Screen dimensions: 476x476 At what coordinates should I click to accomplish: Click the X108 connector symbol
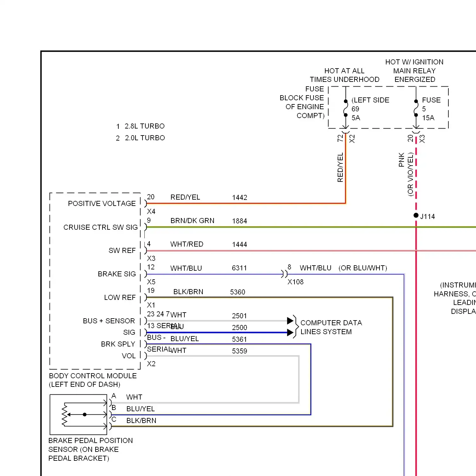point(284,274)
